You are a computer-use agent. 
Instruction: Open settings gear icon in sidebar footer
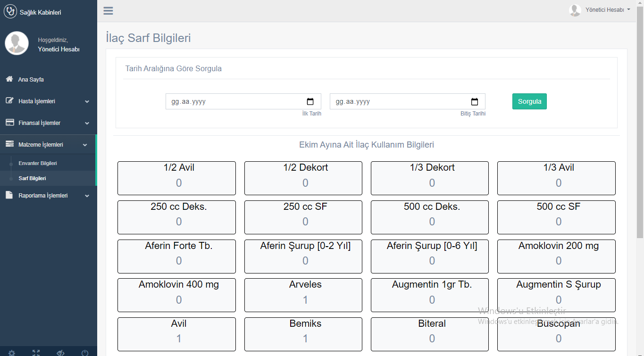pos(12,352)
